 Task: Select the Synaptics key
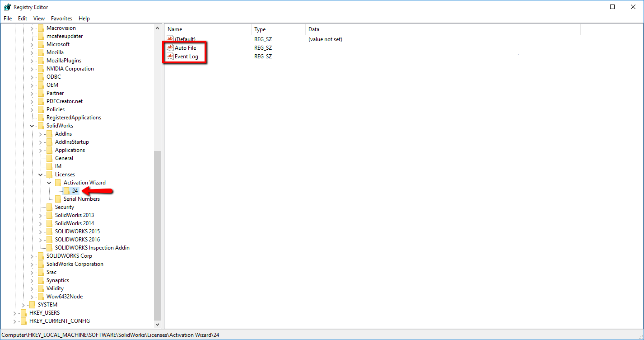[58, 280]
